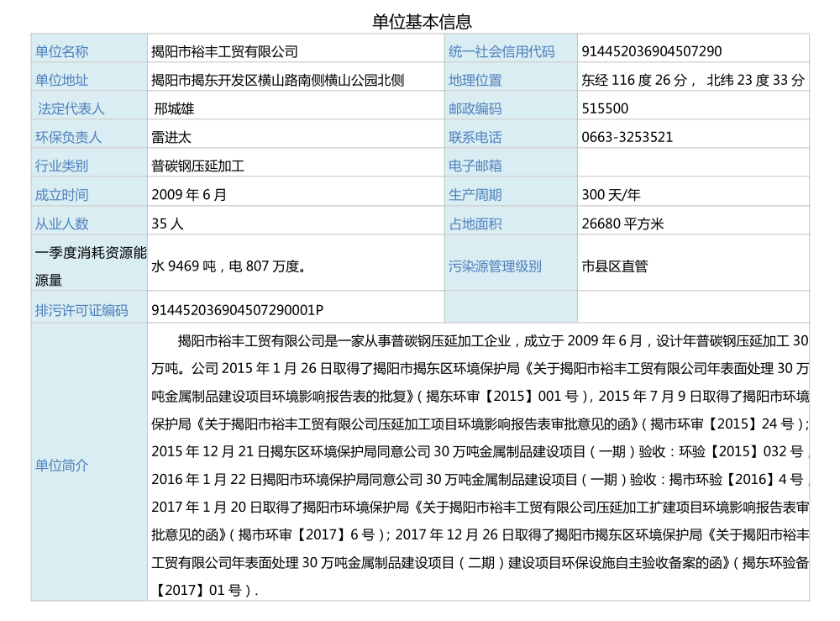
Task: Click the name 雷进太
Action: coord(171,137)
